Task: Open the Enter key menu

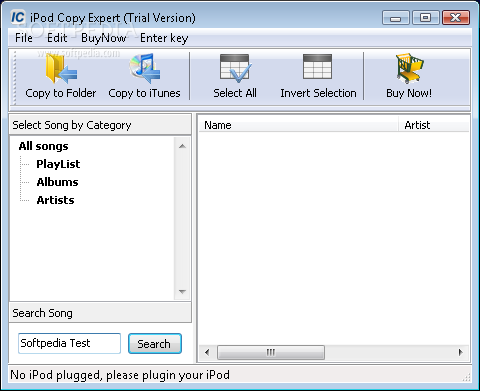Action: pyautogui.click(x=164, y=38)
